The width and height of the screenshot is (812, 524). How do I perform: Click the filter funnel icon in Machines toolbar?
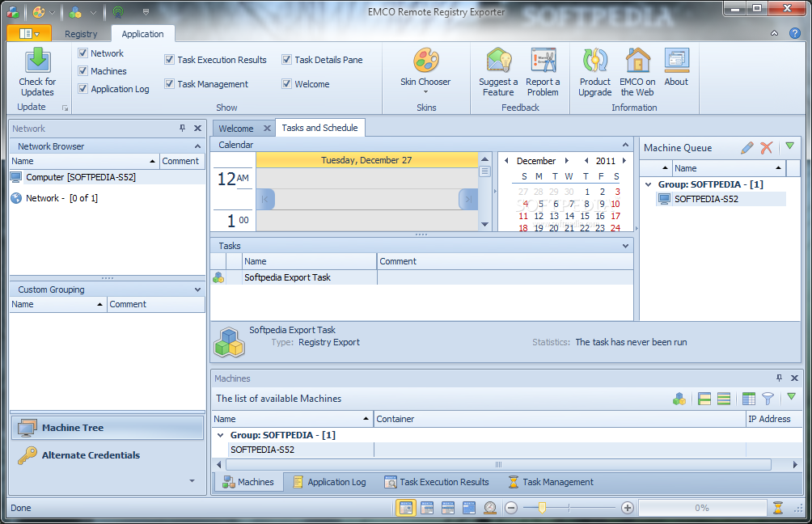coord(768,399)
